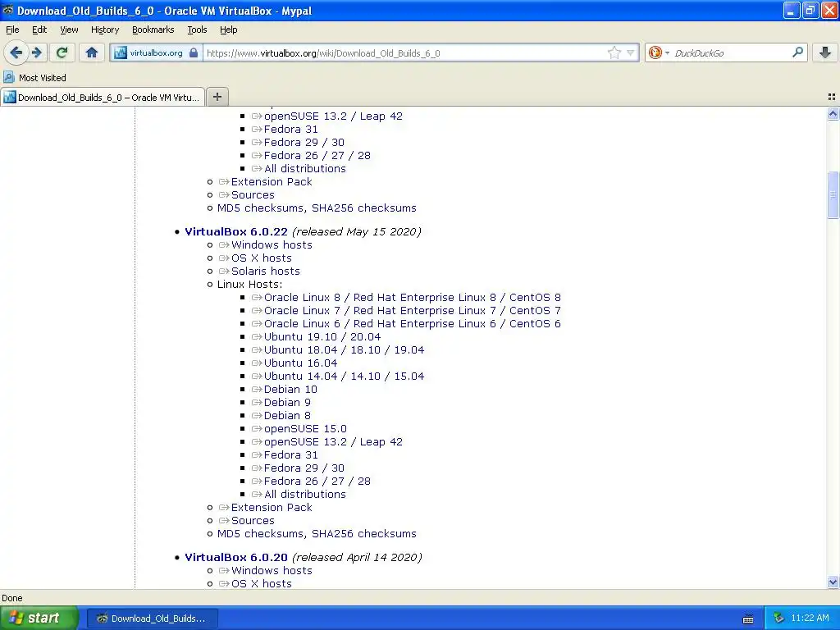
Task: Open Oracle Linux 7 / CentOS 7 link
Action: click(x=412, y=311)
